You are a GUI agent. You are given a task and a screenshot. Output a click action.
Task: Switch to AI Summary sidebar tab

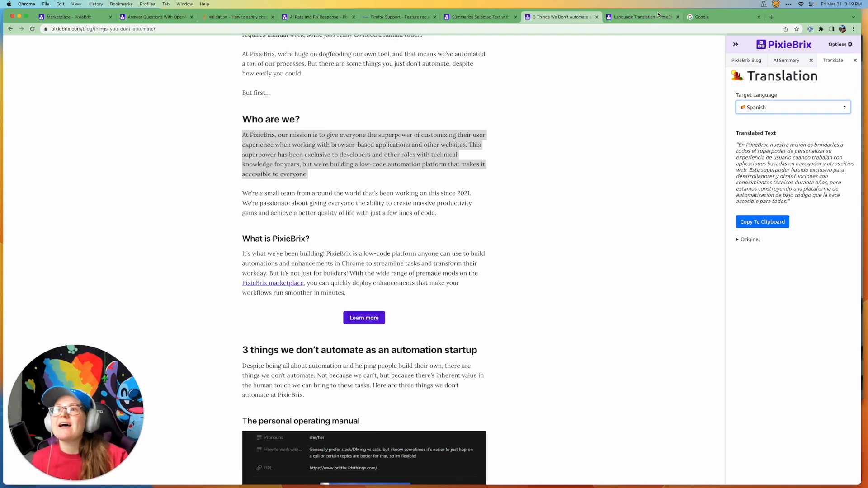tap(786, 60)
